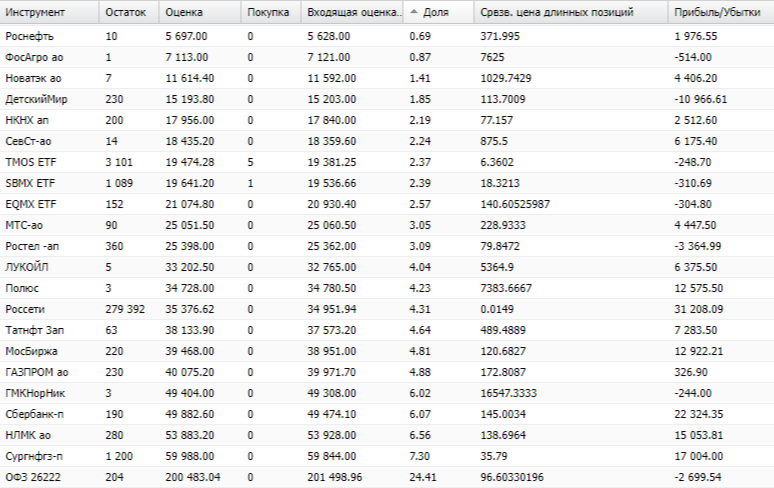The image size is (774, 488).
Task: Click ГМКНорНик average price 16547.3333
Action: 508,393
